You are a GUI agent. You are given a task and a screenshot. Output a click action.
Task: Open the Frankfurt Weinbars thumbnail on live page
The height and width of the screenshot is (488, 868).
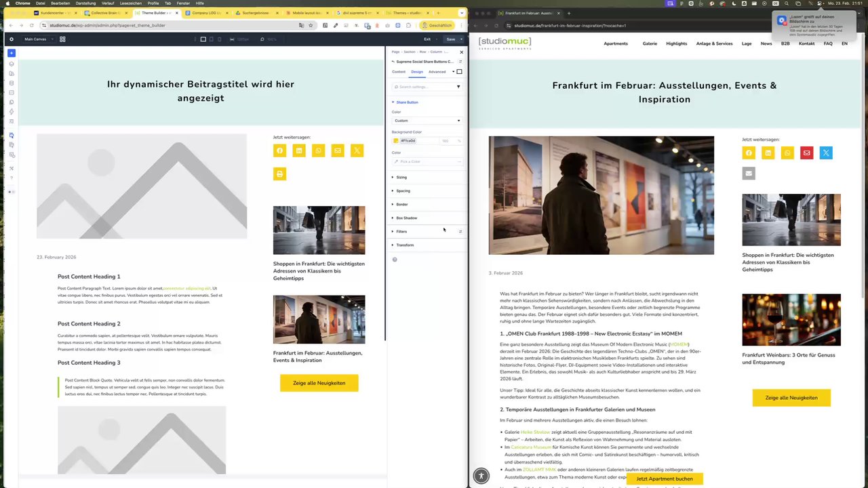[791, 320]
